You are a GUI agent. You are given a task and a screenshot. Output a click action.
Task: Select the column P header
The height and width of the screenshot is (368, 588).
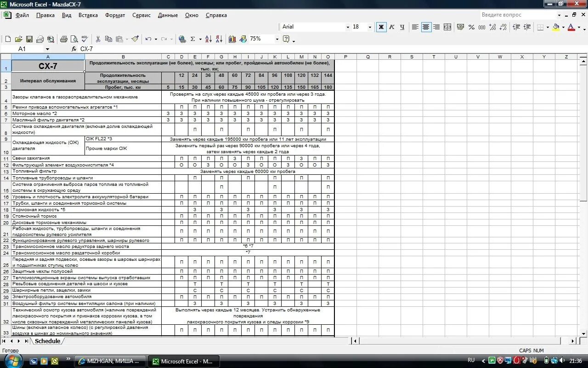coord(345,57)
